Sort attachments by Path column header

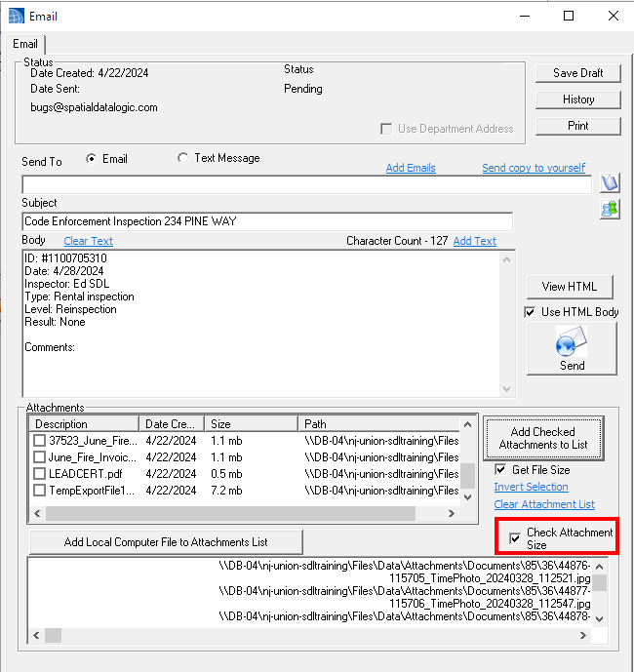pyautogui.click(x=379, y=424)
